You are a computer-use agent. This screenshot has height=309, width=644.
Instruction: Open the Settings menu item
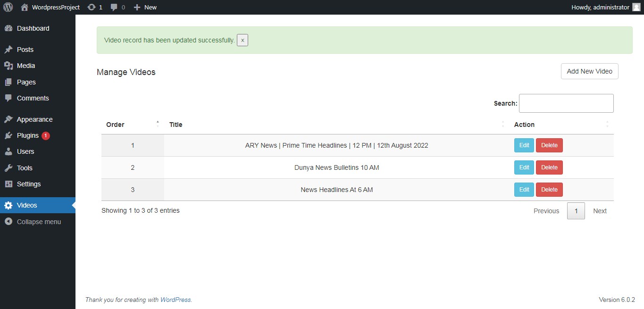pos(28,184)
